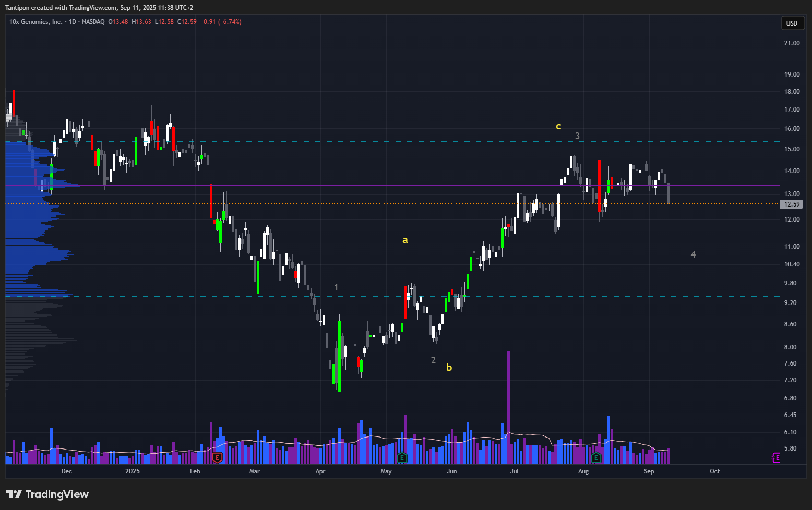This screenshot has height=510, width=812.
Task: Click the 21.00 label on price axis
Action: (x=792, y=43)
